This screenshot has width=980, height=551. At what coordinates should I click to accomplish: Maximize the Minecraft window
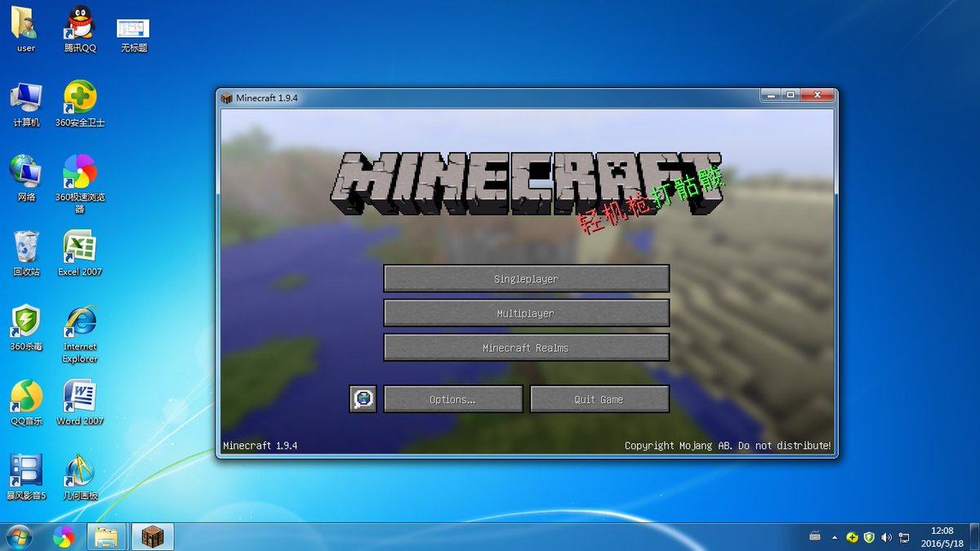coord(790,95)
